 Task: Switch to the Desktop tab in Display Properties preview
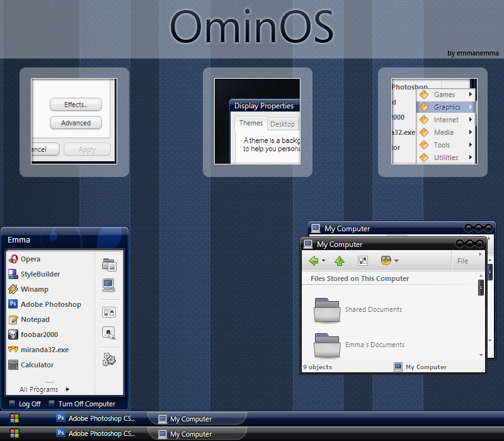tap(283, 123)
